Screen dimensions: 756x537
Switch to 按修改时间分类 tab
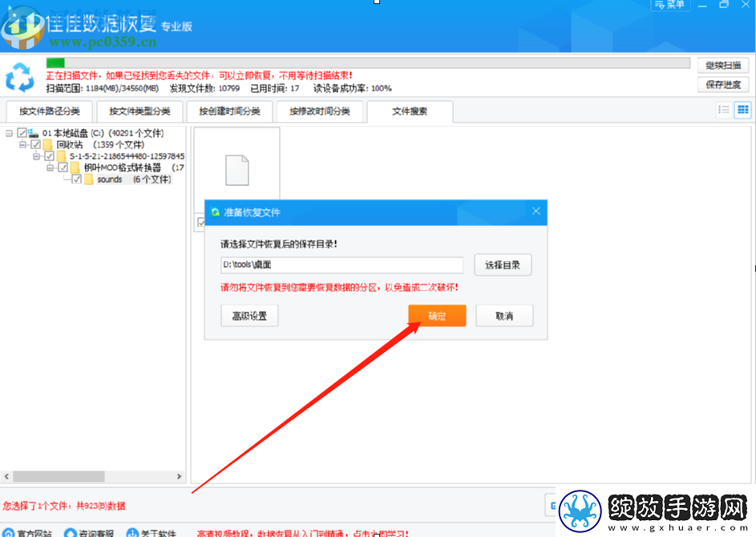click(x=320, y=111)
